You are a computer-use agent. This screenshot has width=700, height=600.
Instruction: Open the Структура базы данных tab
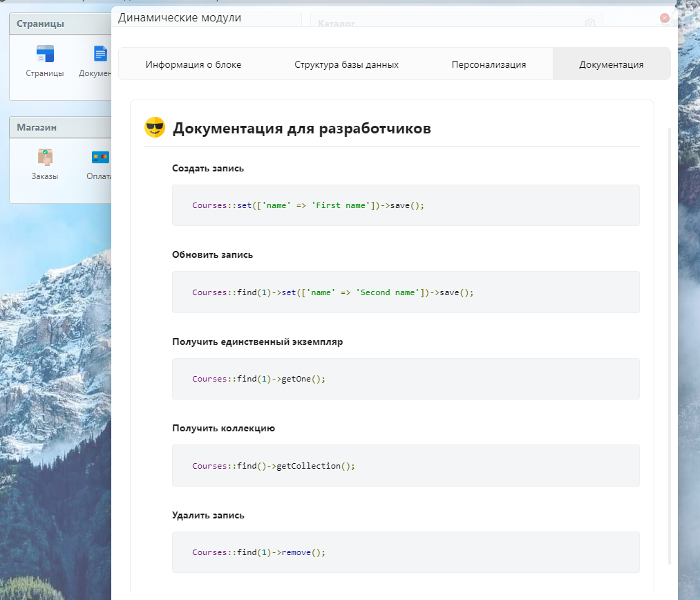(346, 64)
